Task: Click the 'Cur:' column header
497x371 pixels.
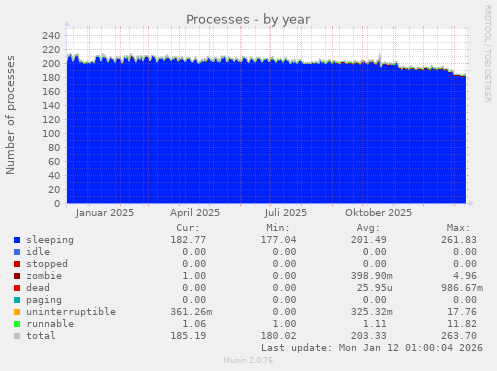Action: [x=188, y=228]
